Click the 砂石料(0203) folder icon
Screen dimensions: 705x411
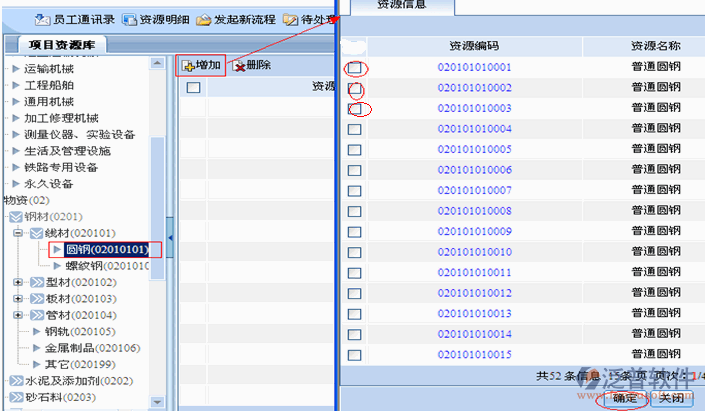click(x=16, y=397)
